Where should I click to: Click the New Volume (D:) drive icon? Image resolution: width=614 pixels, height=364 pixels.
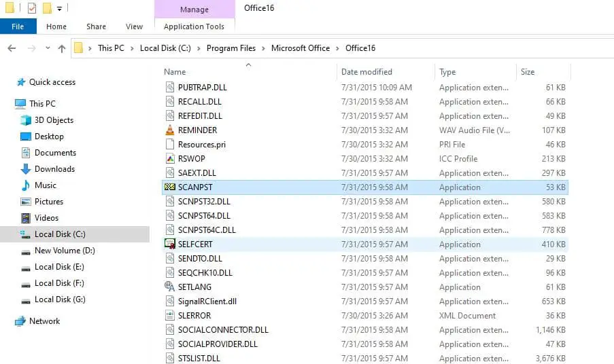25,252
